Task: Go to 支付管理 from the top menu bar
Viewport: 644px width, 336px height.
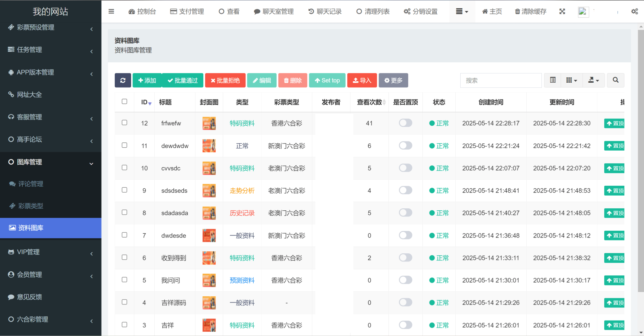Action: pos(187,11)
